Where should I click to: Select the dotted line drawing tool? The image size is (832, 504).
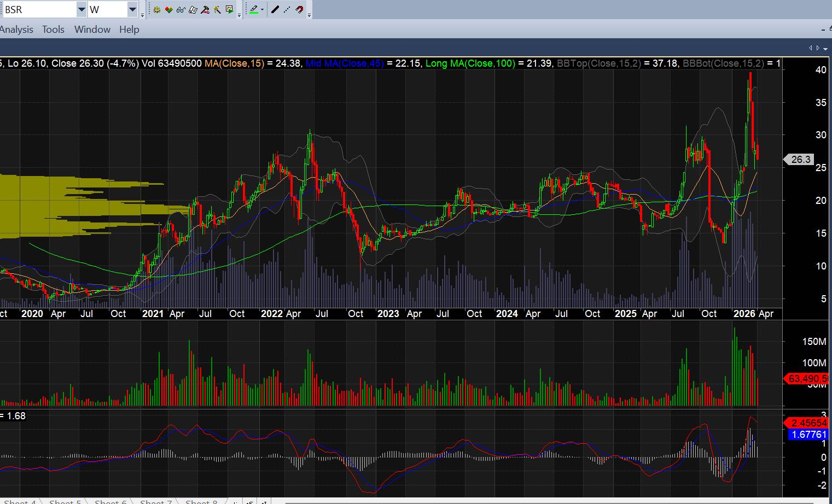287,10
